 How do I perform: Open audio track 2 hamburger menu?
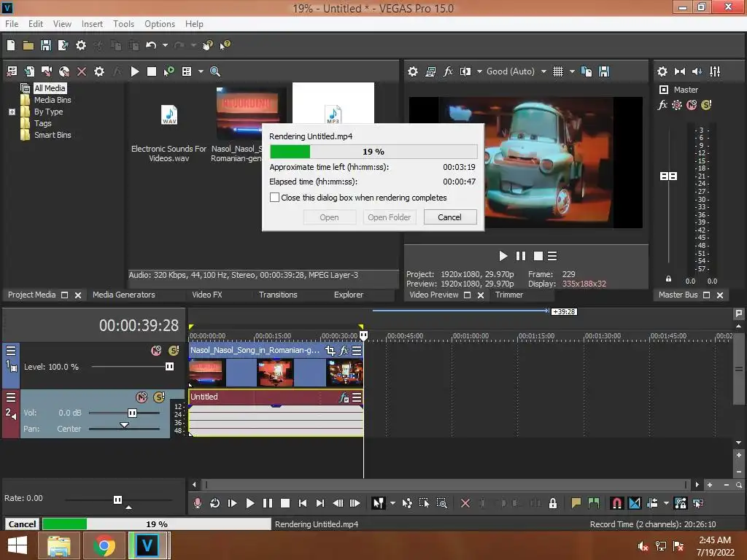click(x=10, y=397)
